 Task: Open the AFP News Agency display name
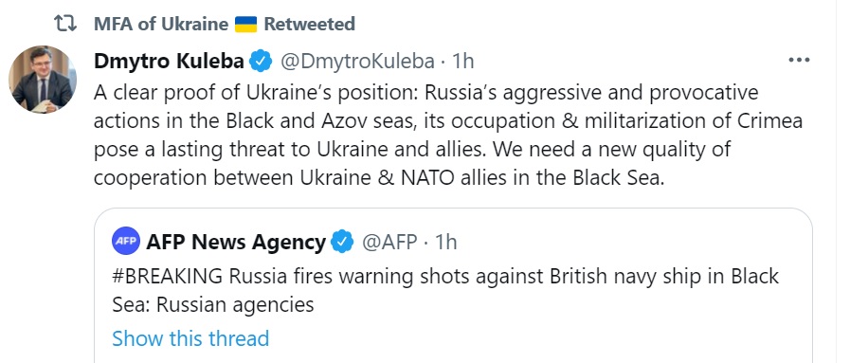point(236,243)
